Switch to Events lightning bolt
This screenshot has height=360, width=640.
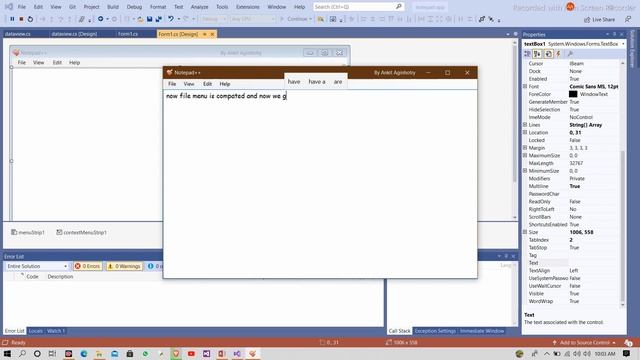558,54
